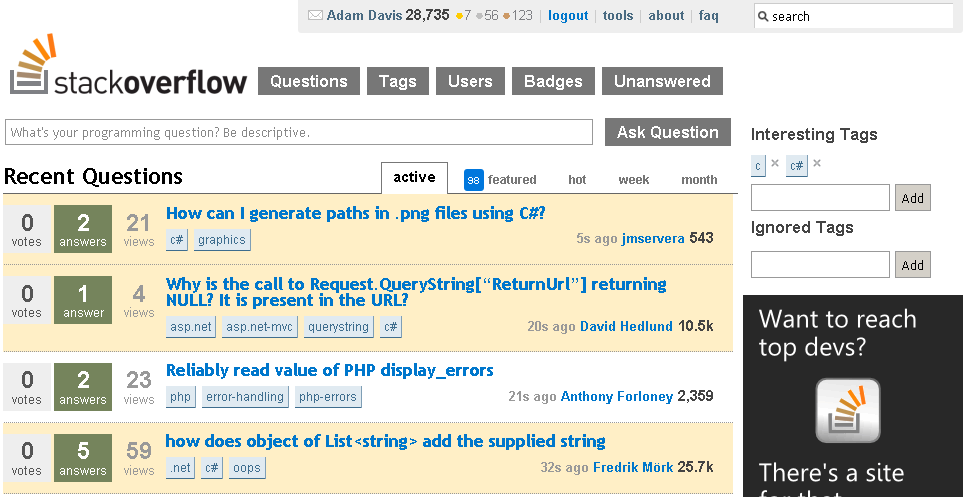Open the Questions navigation tab
966x497 pixels.
click(x=309, y=81)
